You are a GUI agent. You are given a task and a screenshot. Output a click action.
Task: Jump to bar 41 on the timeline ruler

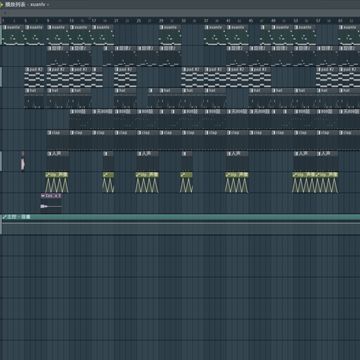click(x=229, y=21)
